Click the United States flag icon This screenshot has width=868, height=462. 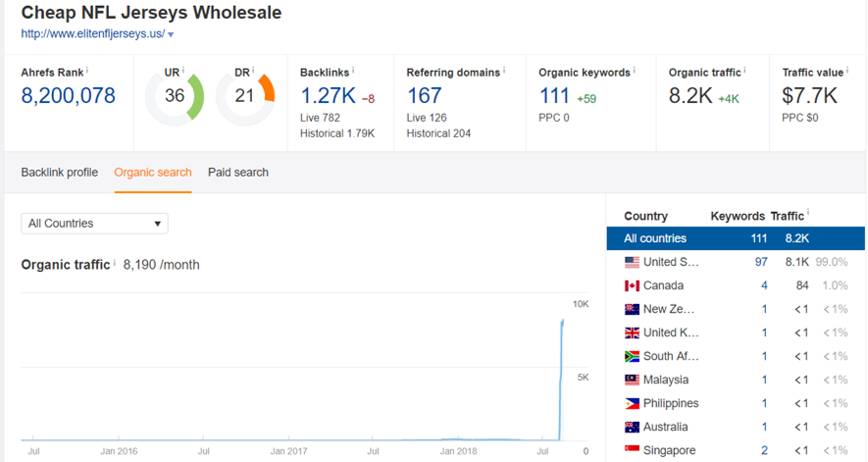point(632,262)
